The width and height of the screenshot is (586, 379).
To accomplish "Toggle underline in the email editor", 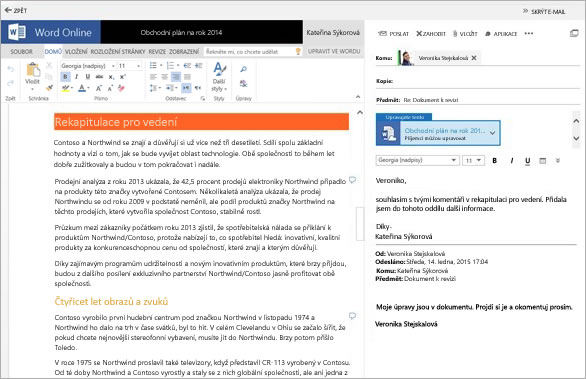I will (527, 161).
